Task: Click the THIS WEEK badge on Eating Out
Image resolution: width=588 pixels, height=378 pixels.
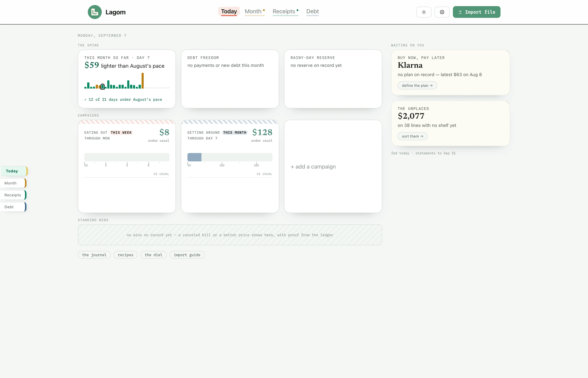Action: click(x=121, y=132)
